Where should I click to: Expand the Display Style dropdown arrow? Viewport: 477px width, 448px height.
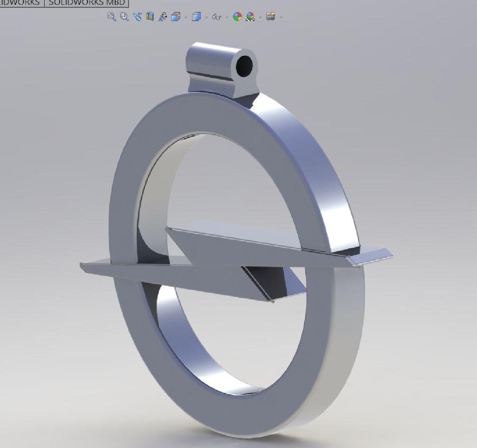[x=206, y=17]
